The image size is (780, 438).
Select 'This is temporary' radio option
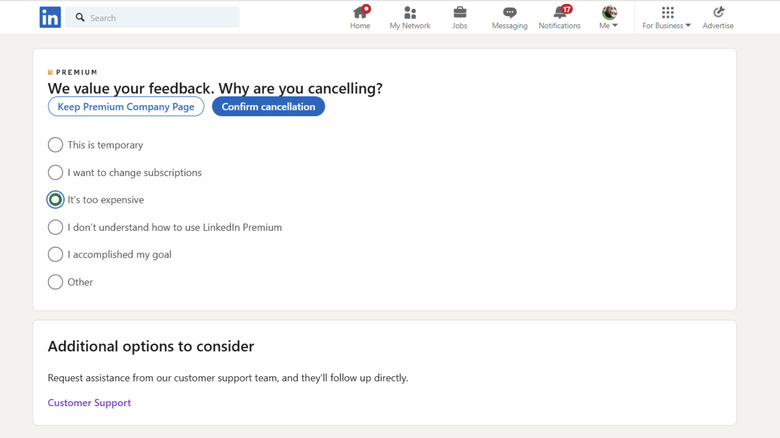click(x=55, y=145)
